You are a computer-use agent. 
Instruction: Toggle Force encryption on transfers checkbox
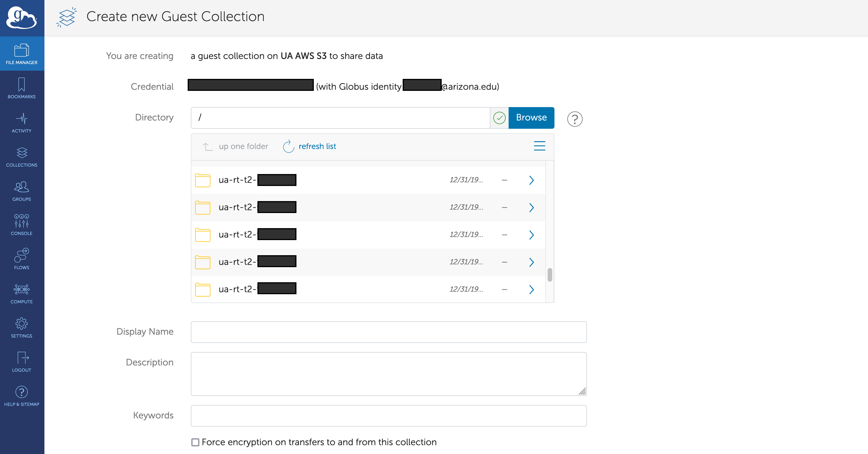195,442
